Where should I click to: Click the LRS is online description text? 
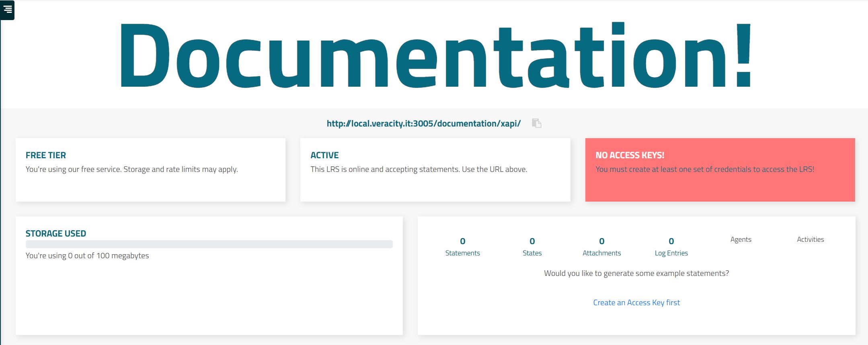[419, 169]
